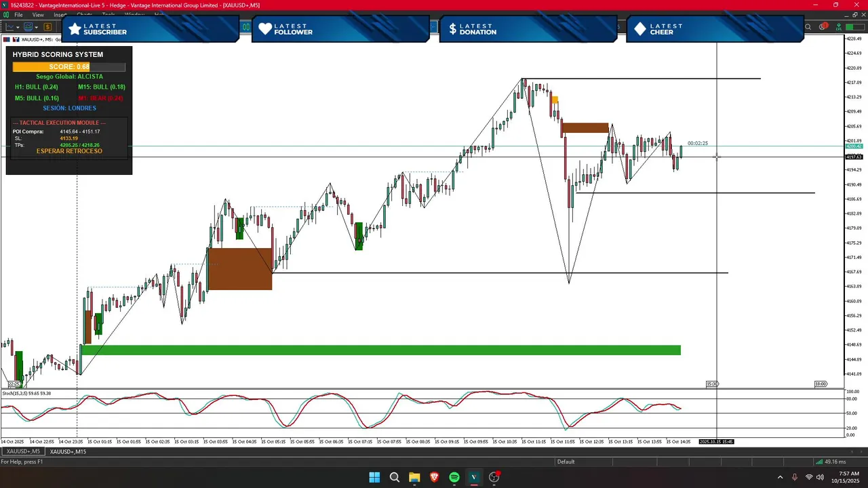Click the orange dollar trading icon
Screen dimensions: 868x488
click(x=47, y=27)
